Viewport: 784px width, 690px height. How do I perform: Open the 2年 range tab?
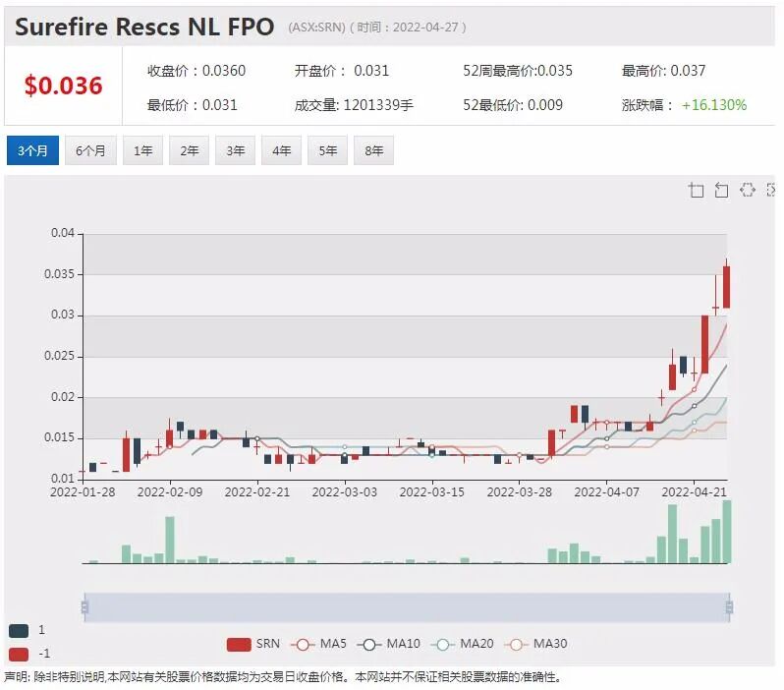(190, 150)
